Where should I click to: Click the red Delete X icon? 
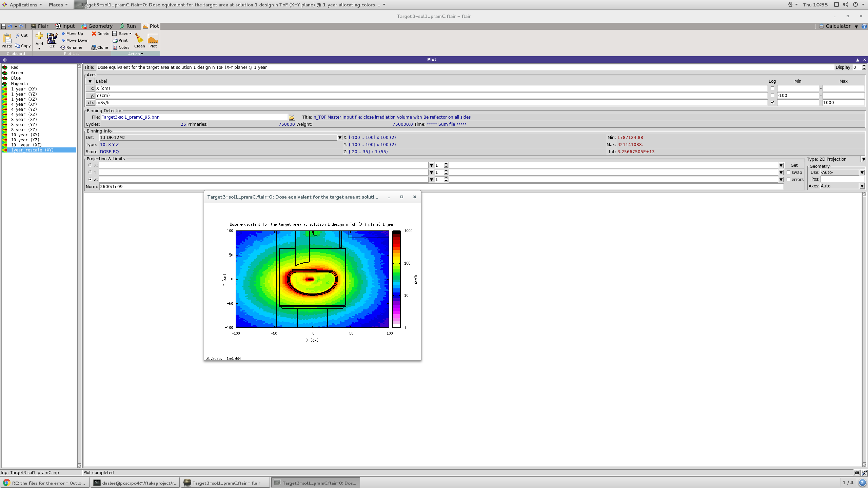(x=94, y=34)
